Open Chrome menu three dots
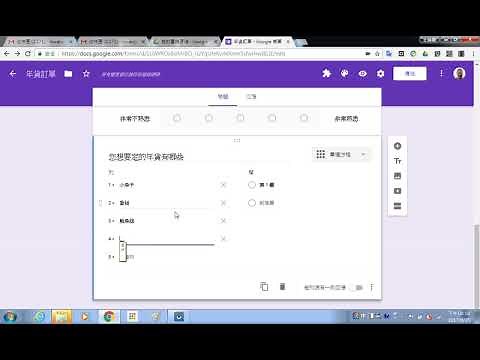This screenshot has height=360, width=480. (473, 53)
